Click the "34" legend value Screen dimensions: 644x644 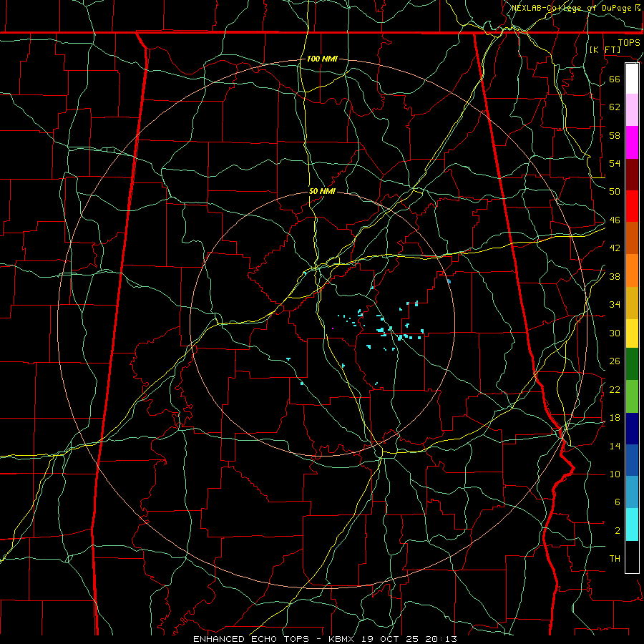pyautogui.click(x=615, y=304)
